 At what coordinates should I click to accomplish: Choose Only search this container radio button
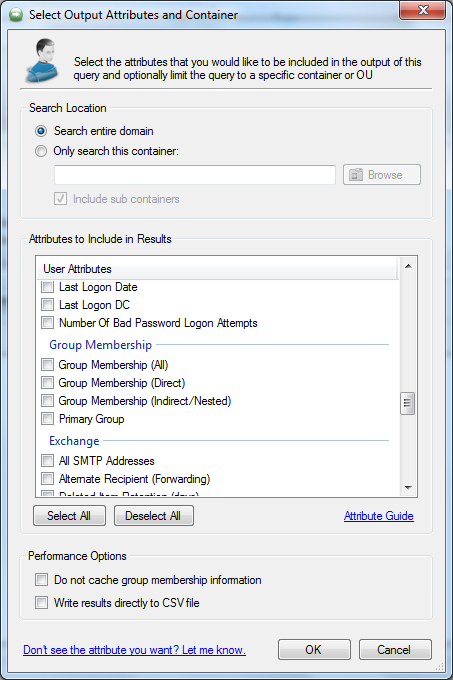pyautogui.click(x=41, y=151)
